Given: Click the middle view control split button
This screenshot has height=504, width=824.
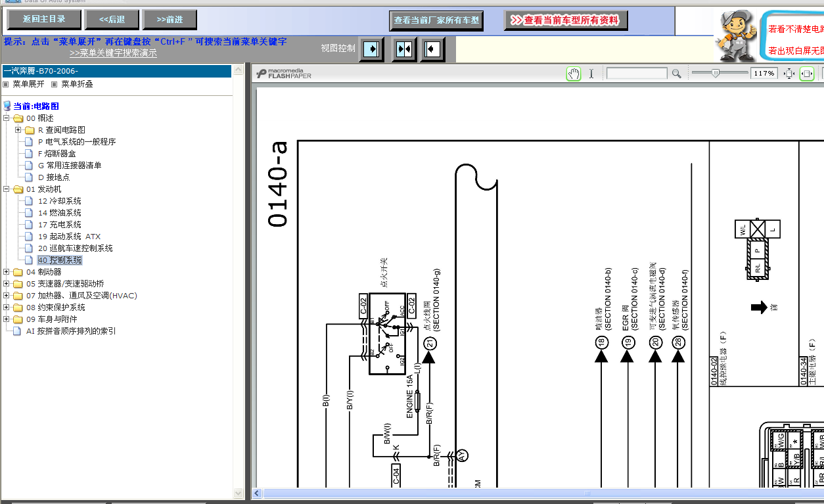Looking at the screenshot, I should (404, 49).
